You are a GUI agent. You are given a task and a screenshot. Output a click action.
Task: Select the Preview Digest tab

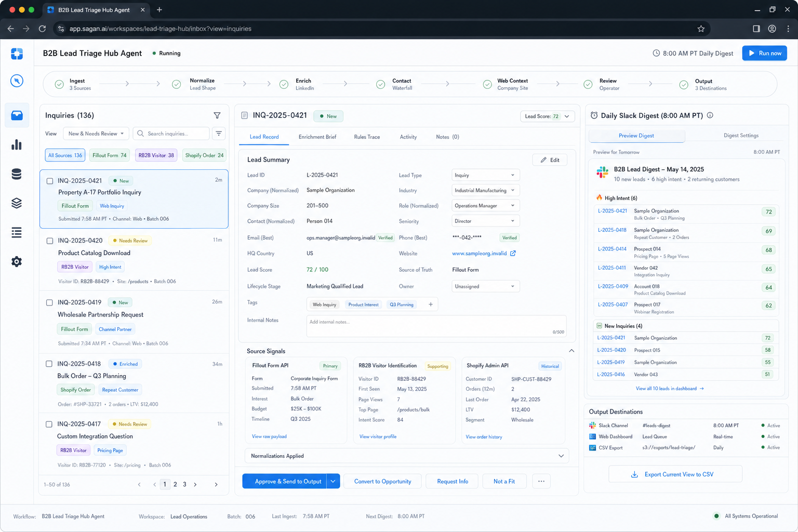[636, 136]
